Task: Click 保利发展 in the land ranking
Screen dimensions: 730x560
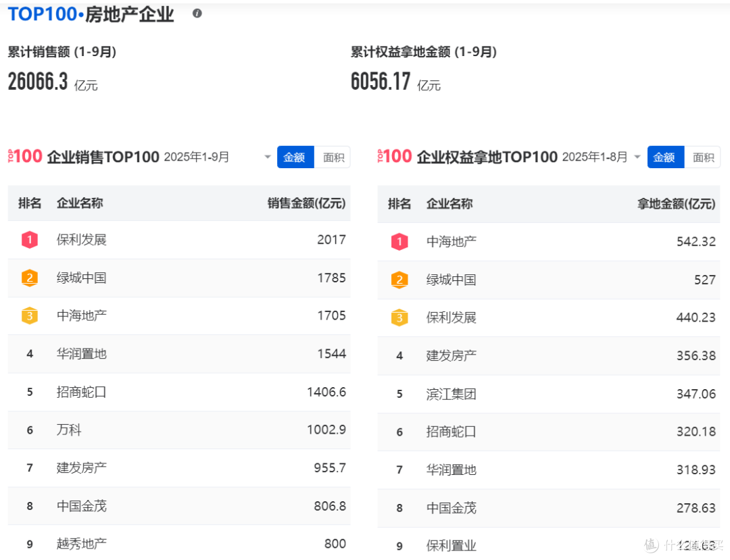Action: (451, 317)
